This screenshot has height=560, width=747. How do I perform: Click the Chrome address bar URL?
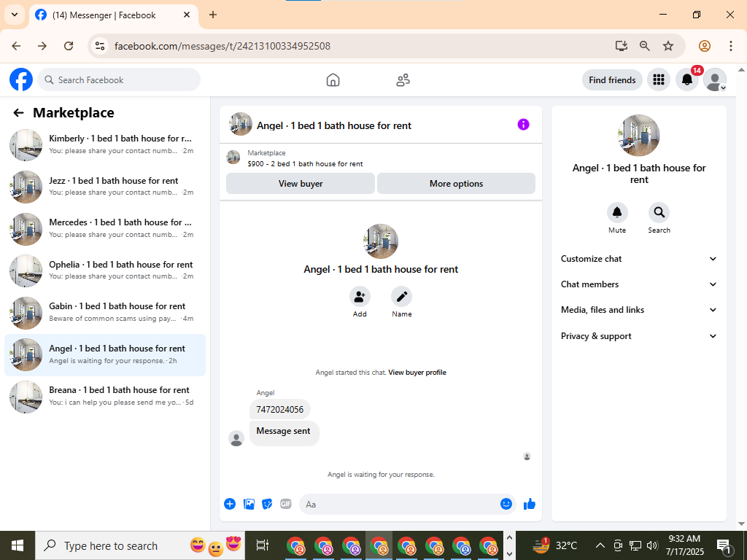tap(222, 46)
